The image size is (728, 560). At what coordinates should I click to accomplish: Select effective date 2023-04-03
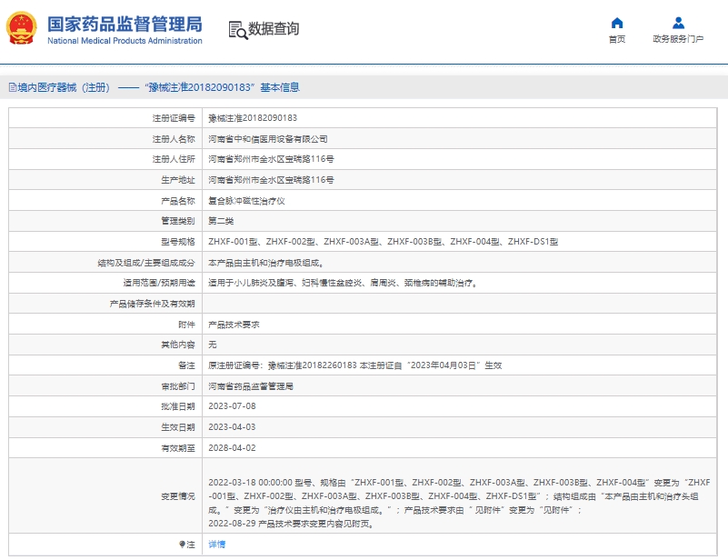pos(232,427)
